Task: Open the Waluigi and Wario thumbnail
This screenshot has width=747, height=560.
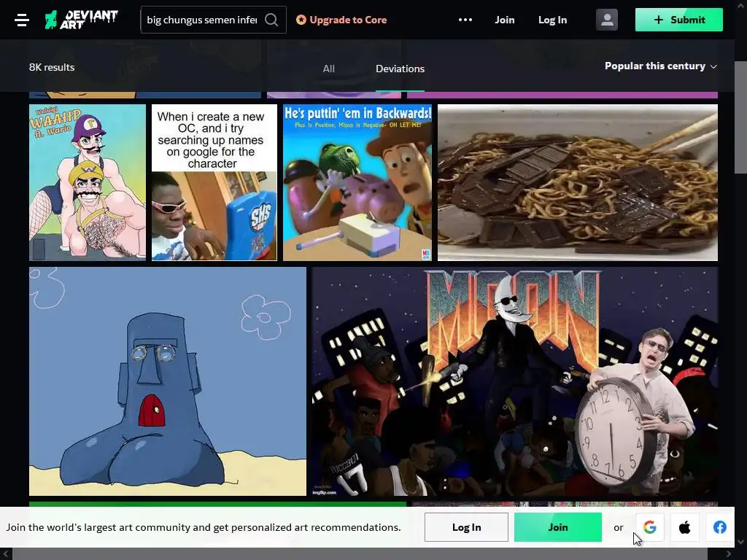Action: [88, 182]
